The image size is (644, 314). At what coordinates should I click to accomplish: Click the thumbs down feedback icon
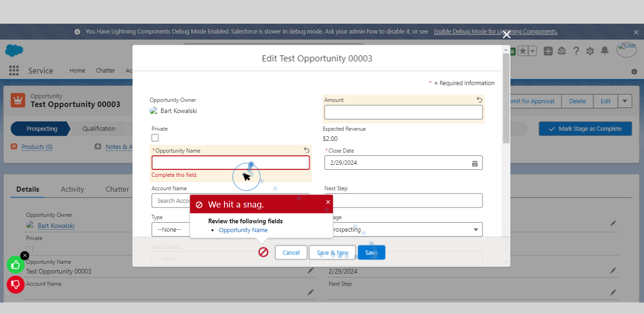click(16, 284)
